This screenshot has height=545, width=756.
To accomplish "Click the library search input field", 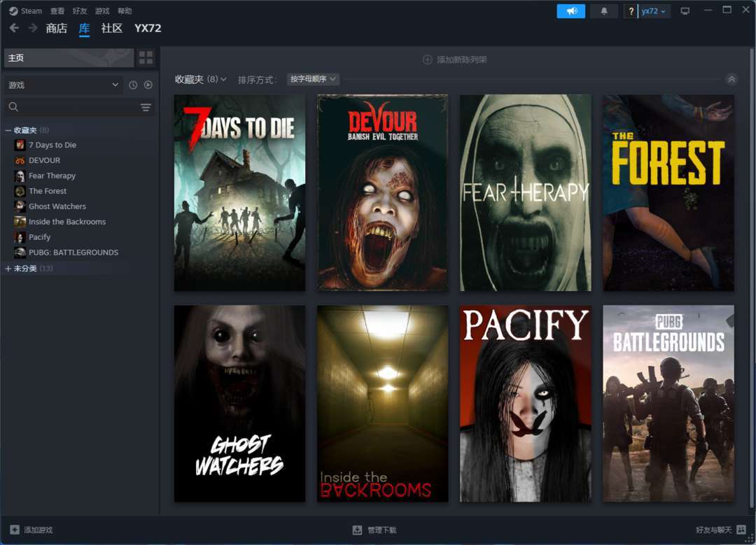I will click(80, 107).
